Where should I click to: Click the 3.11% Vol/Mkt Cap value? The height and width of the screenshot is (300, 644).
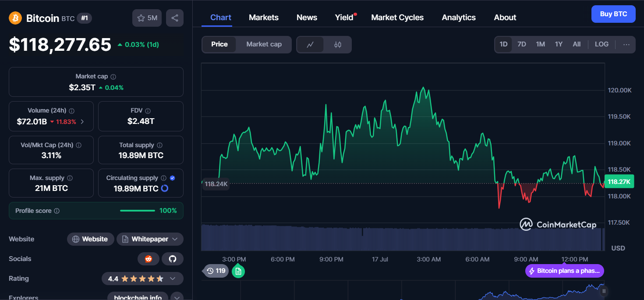[51, 155]
